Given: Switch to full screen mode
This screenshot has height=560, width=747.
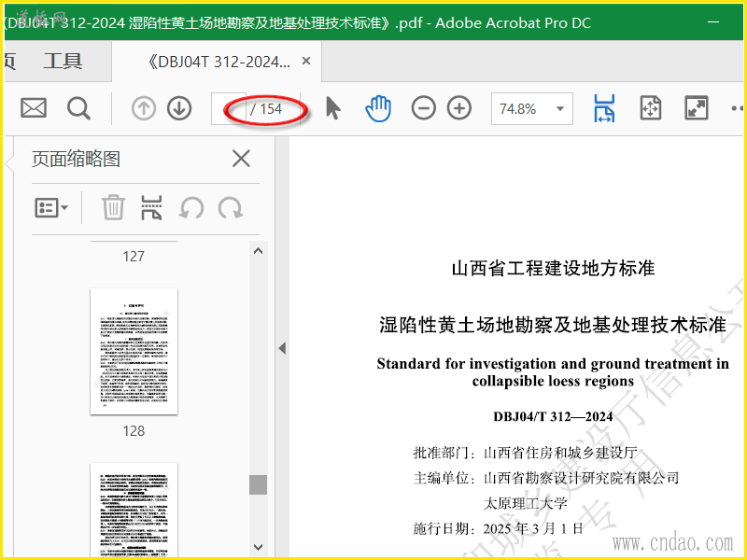Looking at the screenshot, I should click(x=696, y=108).
